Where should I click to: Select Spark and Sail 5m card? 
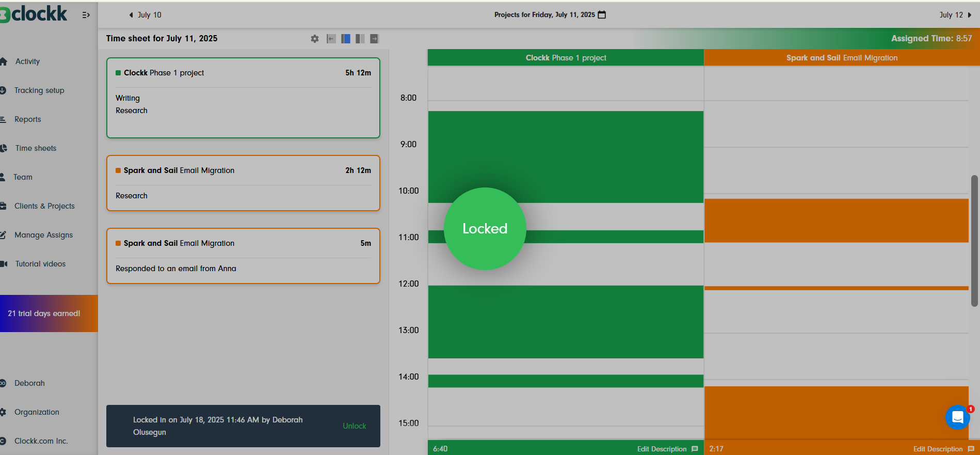(243, 256)
